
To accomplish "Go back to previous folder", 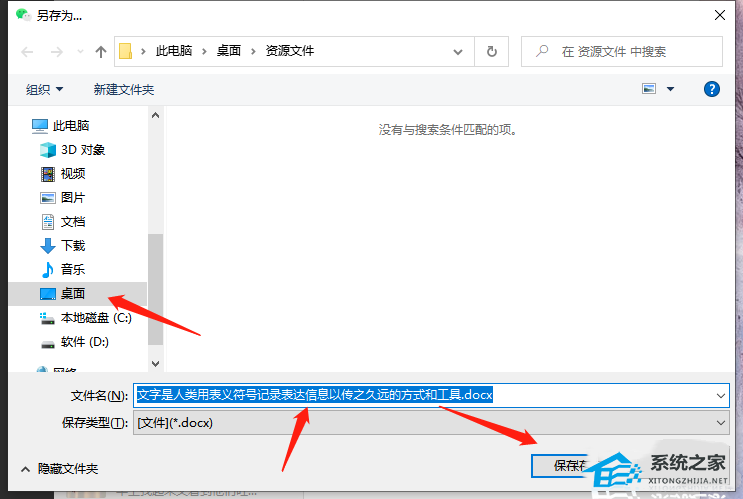I will [27, 52].
